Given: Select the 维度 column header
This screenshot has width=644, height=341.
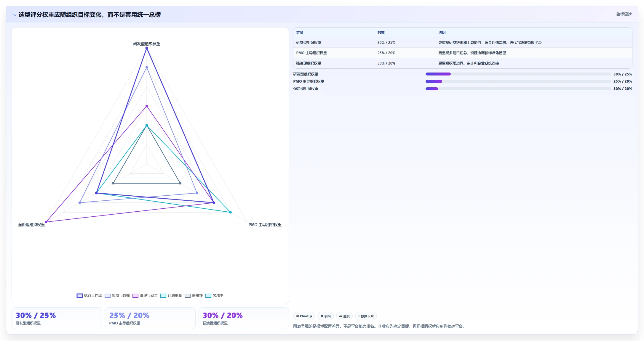Looking at the screenshot, I should (300, 33).
